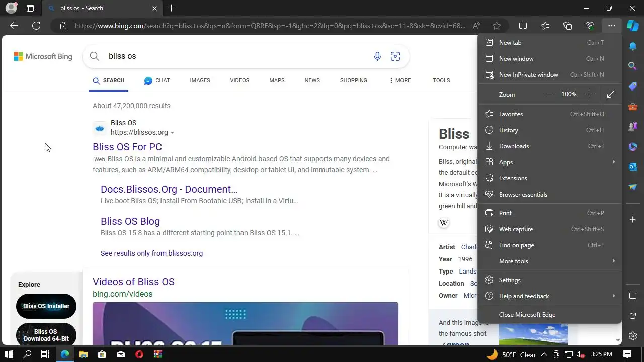Screen dimensions: 644x362
Task: Open dropdown arrow next to blissos.org URL
Action: coord(172,133)
